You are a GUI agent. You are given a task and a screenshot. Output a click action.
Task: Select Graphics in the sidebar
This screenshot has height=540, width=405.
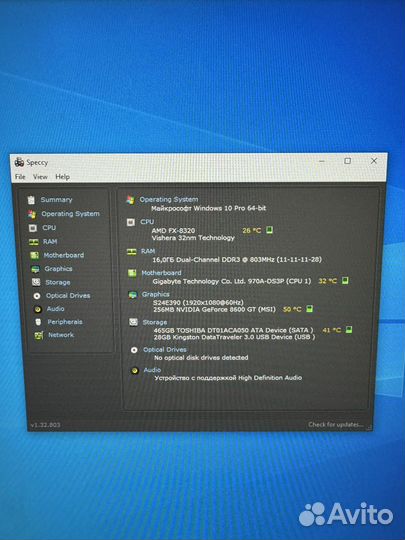coord(58,269)
